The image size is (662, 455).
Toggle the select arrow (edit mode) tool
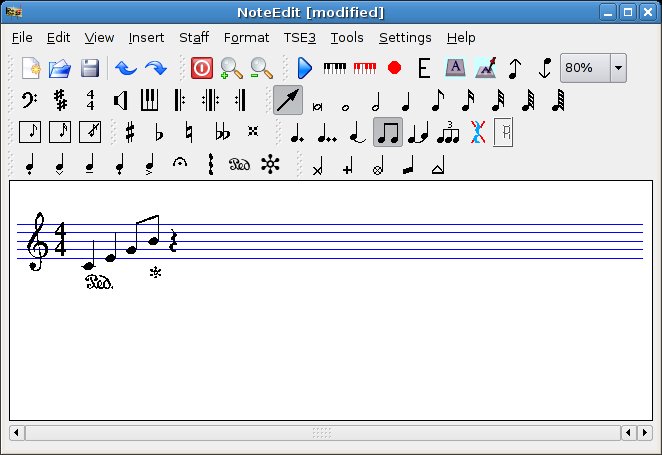tap(288, 100)
